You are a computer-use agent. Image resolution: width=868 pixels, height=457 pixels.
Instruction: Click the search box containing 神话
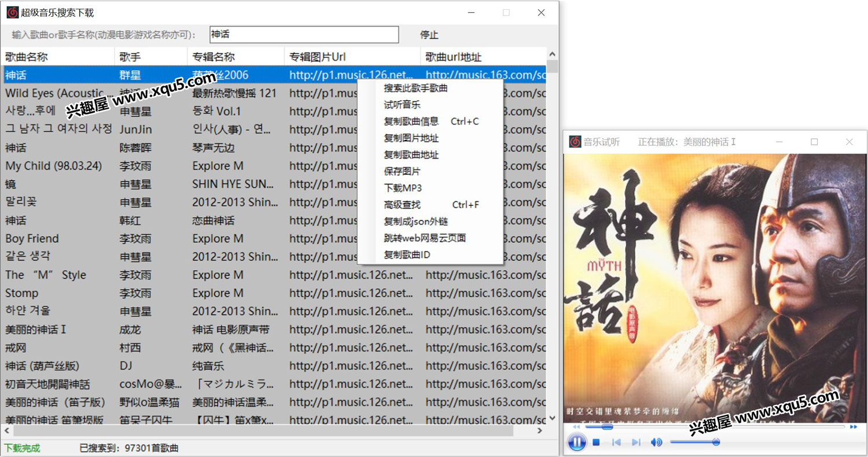pyautogui.click(x=304, y=35)
